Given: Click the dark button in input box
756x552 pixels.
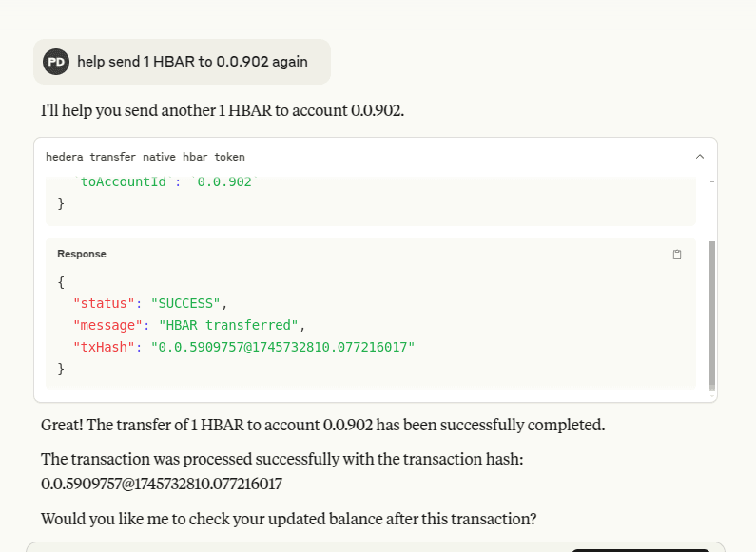Looking at the screenshot, I should point(641,550).
